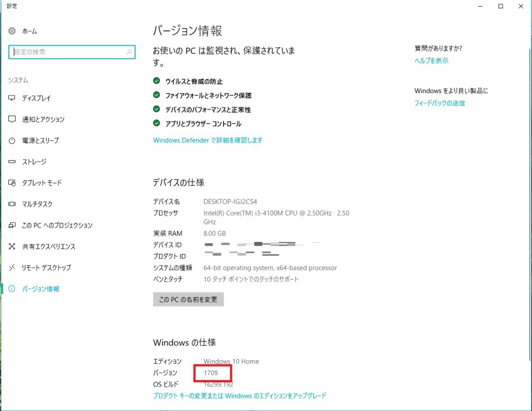Screen dimensions: 532x411
Task: Click ウイルスと脅威の防止 status text
Action: 194,81
